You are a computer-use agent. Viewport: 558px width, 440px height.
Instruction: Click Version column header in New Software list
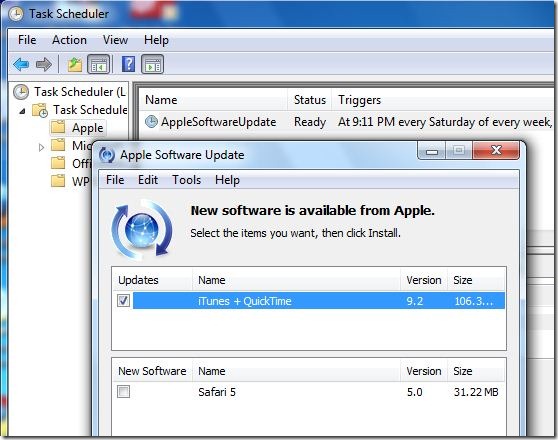424,371
